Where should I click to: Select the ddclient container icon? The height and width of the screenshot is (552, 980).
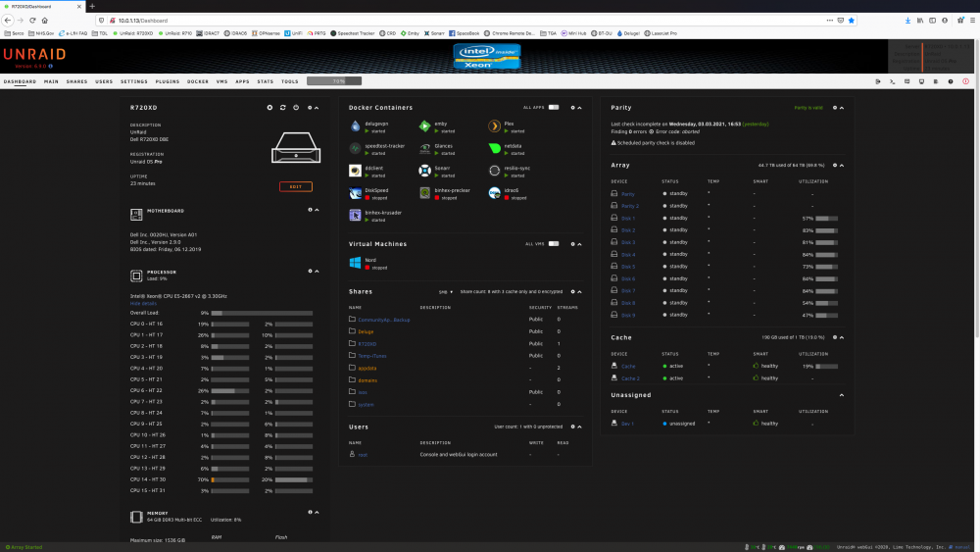tap(355, 171)
